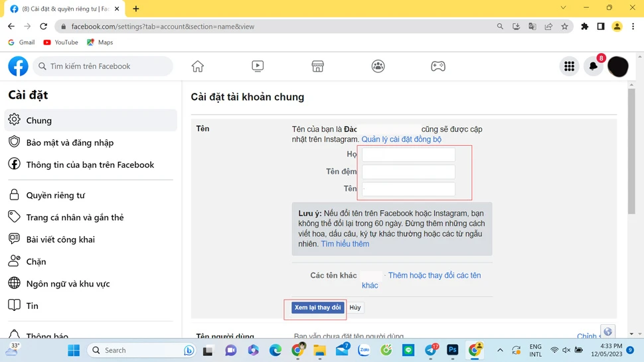Open the Groups icon in top bar
This screenshot has height=362, width=644.
point(378,66)
